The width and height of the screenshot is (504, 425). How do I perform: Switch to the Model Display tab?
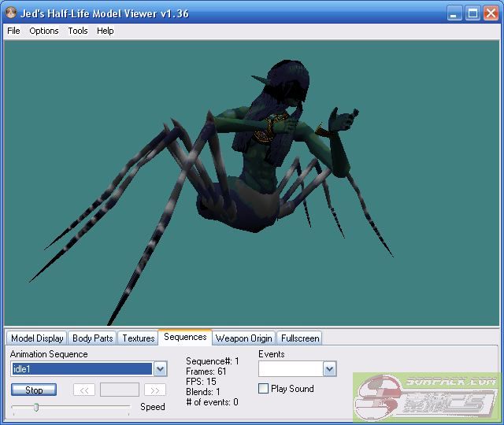[x=37, y=338]
